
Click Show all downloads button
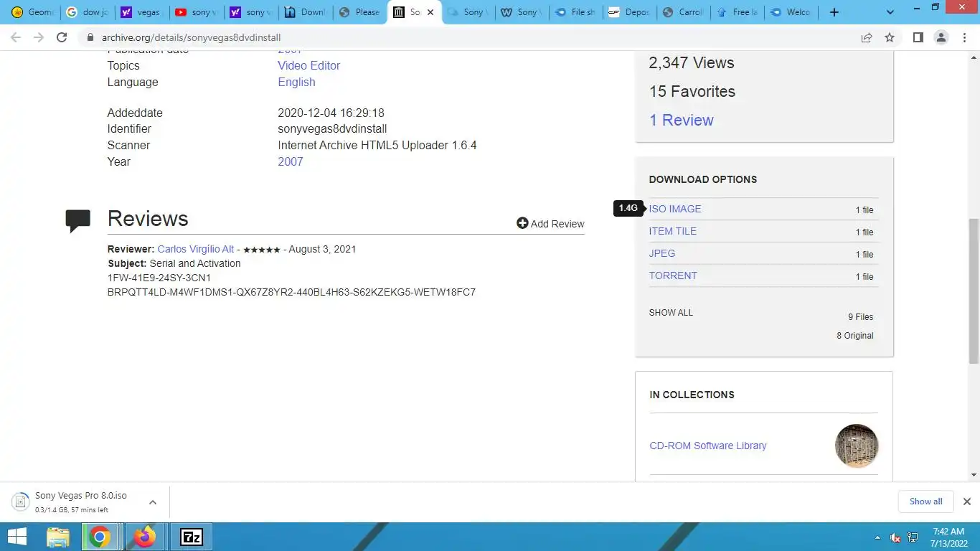point(925,501)
